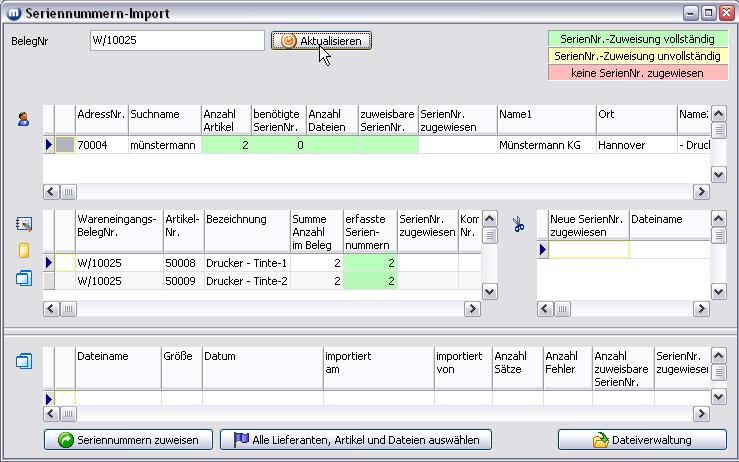Sort by the Bezeichnung column header
Screen dimensions: 739x462
pyautogui.click(x=246, y=231)
